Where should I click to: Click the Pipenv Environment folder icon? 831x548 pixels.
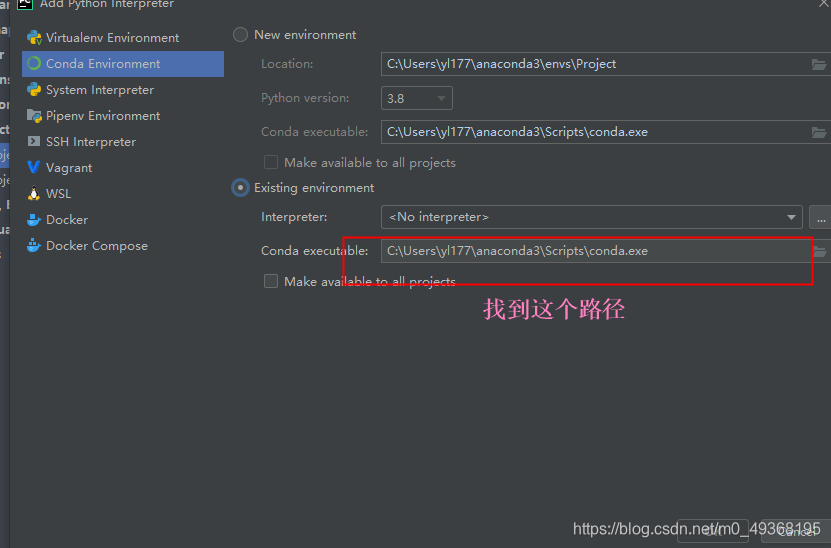[x=34, y=116]
